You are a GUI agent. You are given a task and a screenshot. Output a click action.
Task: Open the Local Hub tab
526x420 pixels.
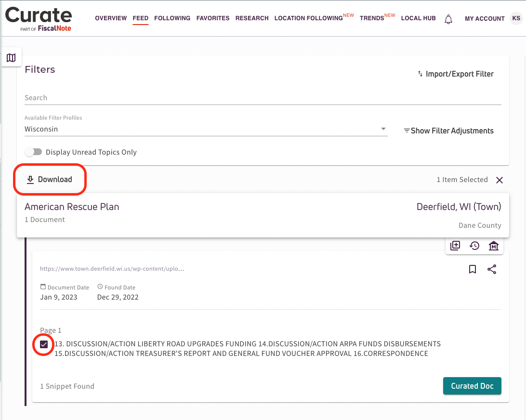pos(418,18)
